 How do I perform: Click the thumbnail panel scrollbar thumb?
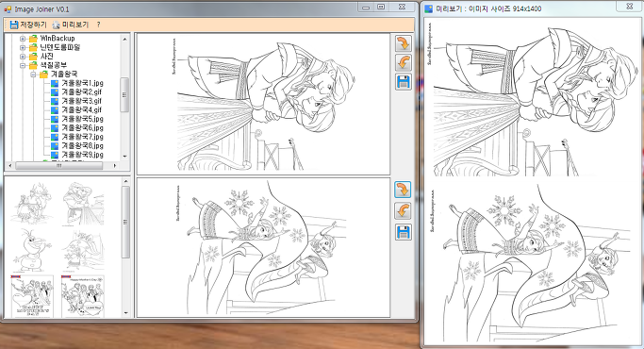coord(126,222)
